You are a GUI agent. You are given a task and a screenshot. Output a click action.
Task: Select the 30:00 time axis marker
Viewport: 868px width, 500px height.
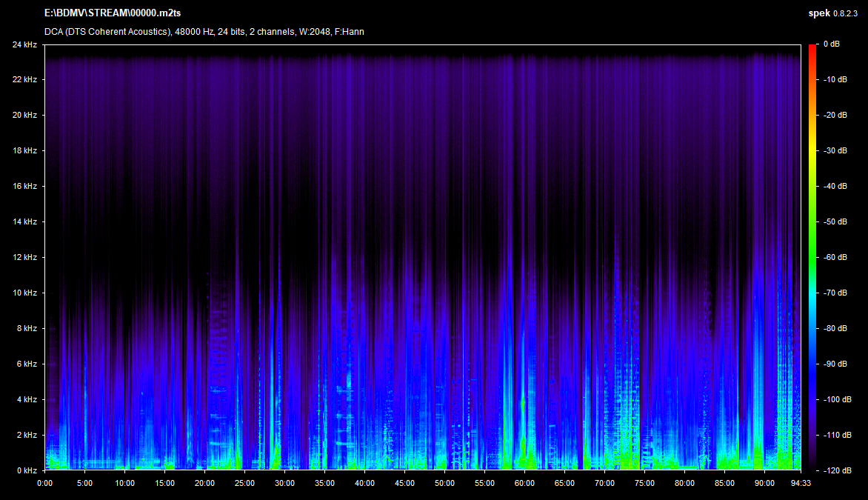click(284, 483)
